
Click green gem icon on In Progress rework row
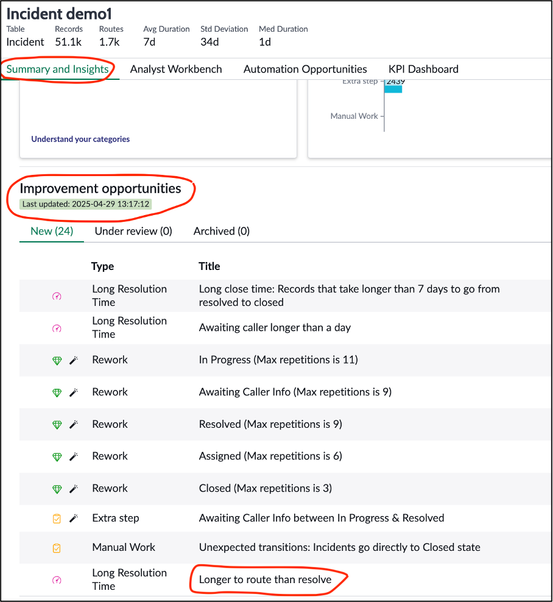click(57, 361)
